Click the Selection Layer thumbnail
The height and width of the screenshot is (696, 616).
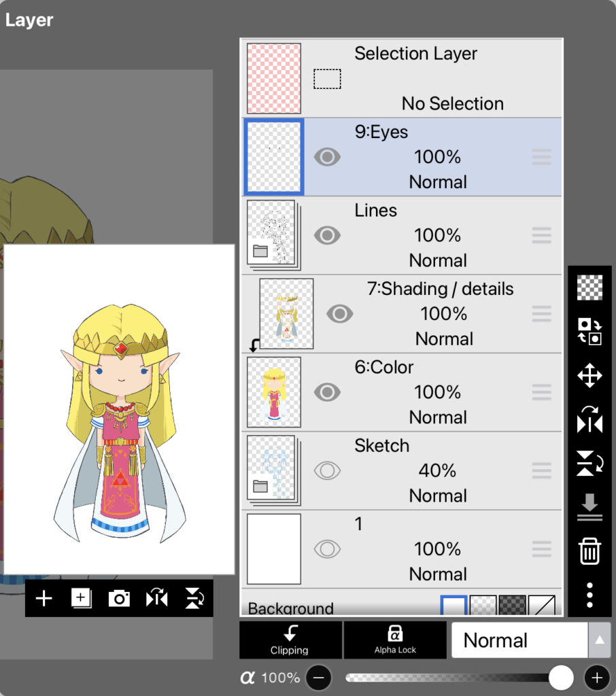[x=274, y=79]
